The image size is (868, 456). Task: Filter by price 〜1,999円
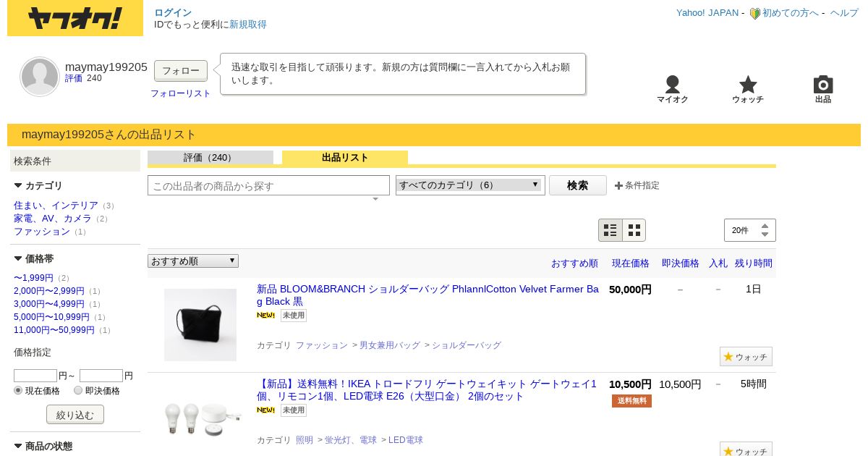coord(33,278)
